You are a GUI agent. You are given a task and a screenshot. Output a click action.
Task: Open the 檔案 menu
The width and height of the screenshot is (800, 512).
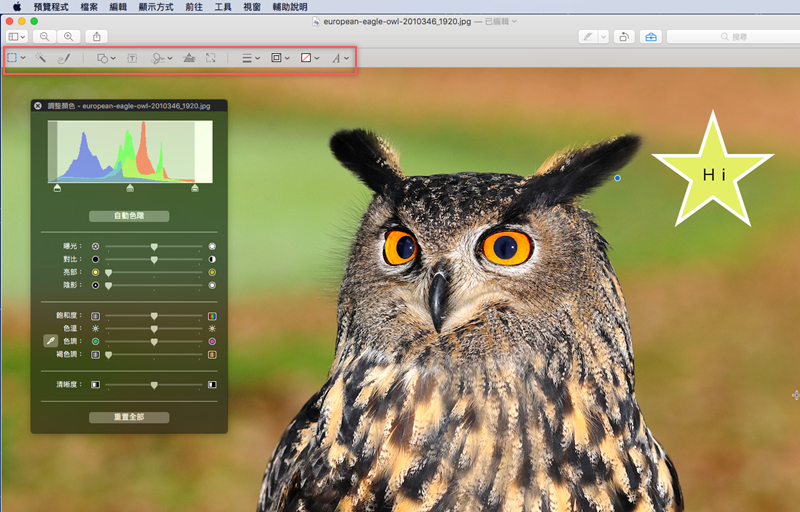[x=89, y=6]
